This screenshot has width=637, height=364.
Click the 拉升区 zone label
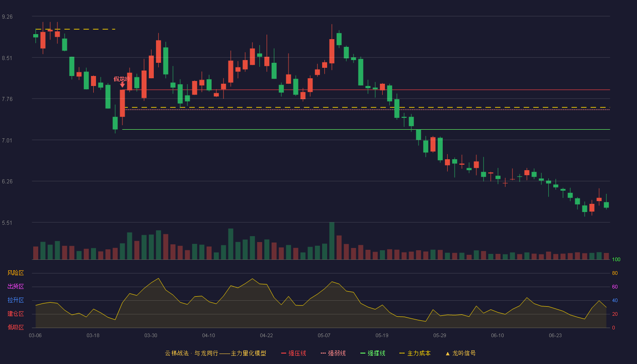pyautogui.click(x=15, y=300)
